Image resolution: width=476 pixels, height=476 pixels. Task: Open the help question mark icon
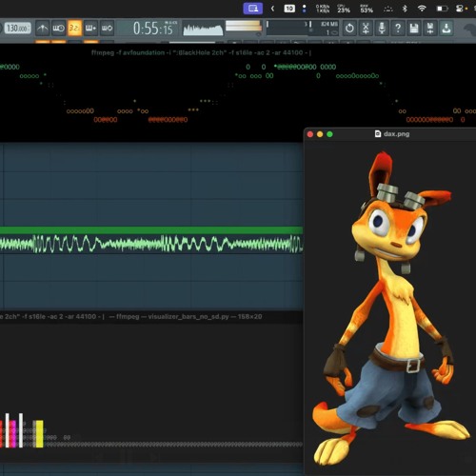pyautogui.click(x=398, y=29)
